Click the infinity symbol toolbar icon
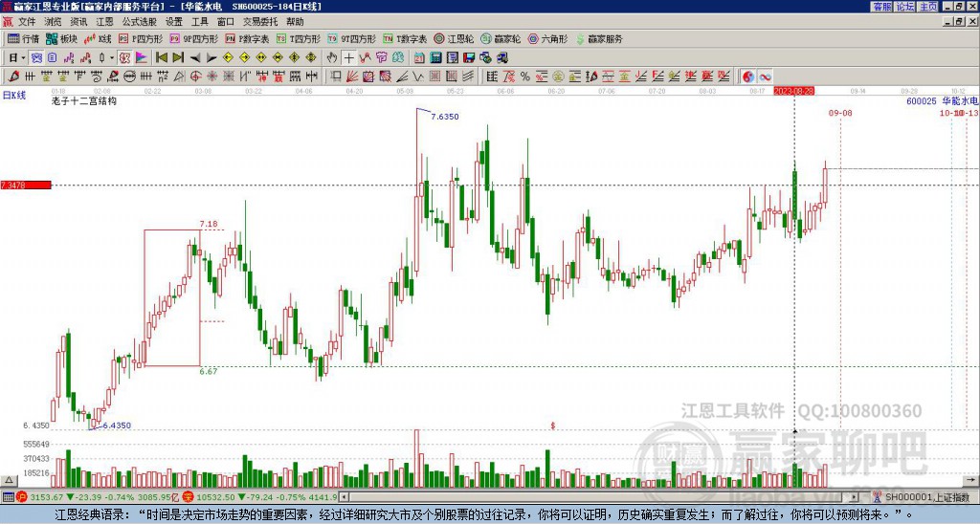This screenshot has width=980, height=524. (x=765, y=76)
